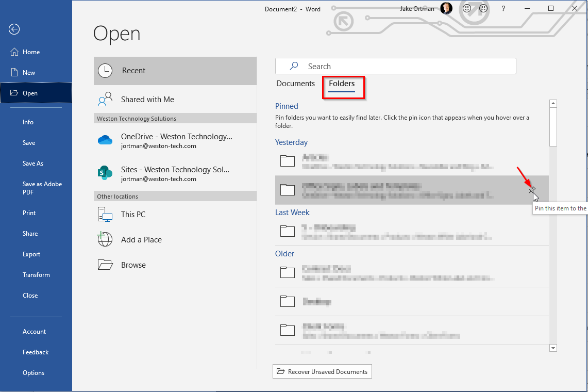The height and width of the screenshot is (392, 588).
Task: Open Shared with Me
Action: [175, 100]
